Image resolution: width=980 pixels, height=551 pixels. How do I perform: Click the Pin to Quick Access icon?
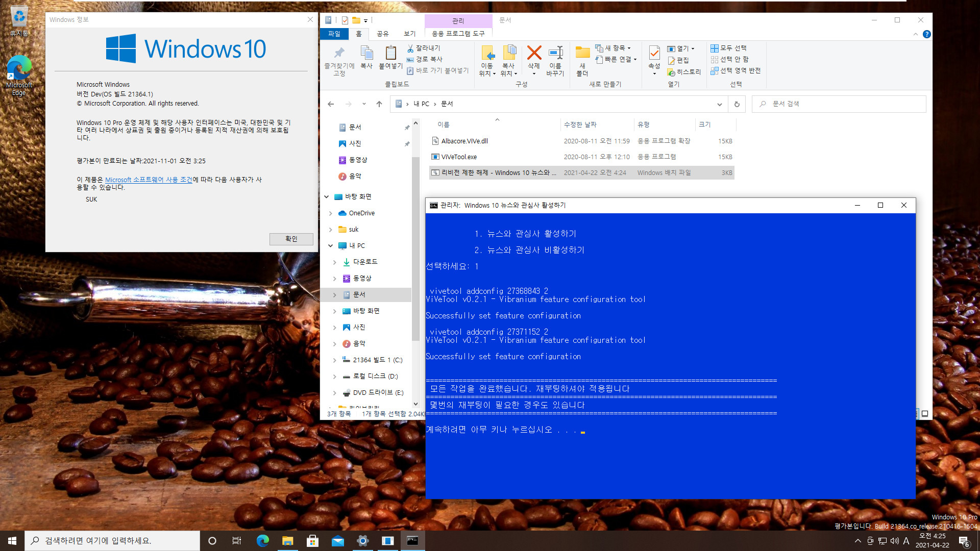coord(339,53)
